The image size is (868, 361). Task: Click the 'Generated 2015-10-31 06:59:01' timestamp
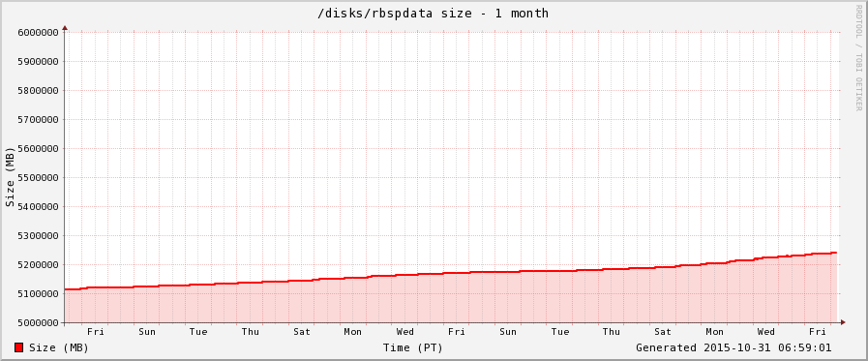[733, 347]
